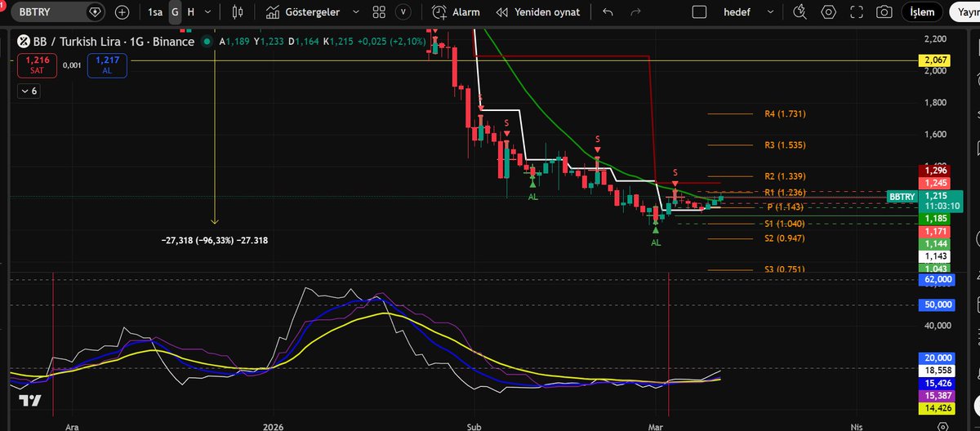Click the yellow 2,067 price label

[936, 60]
